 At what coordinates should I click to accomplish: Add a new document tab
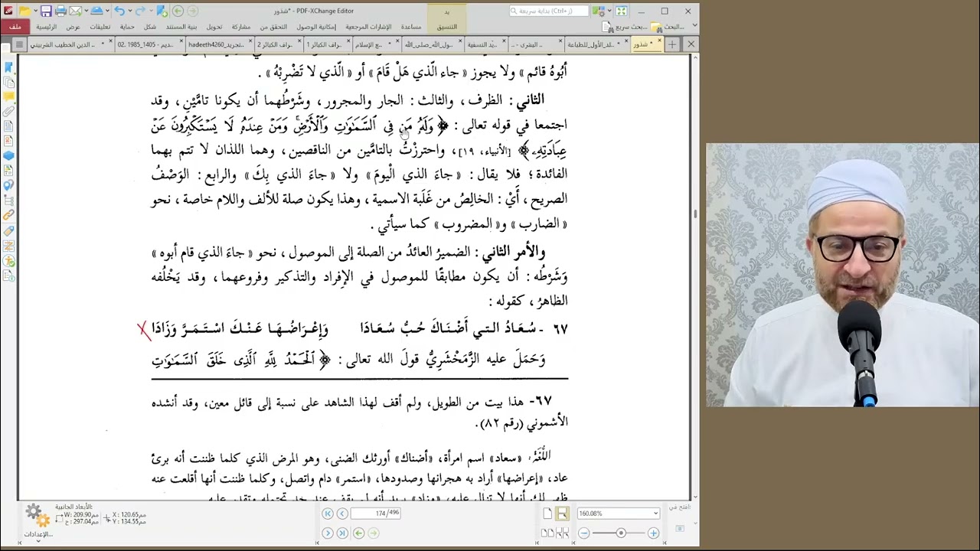click(672, 44)
